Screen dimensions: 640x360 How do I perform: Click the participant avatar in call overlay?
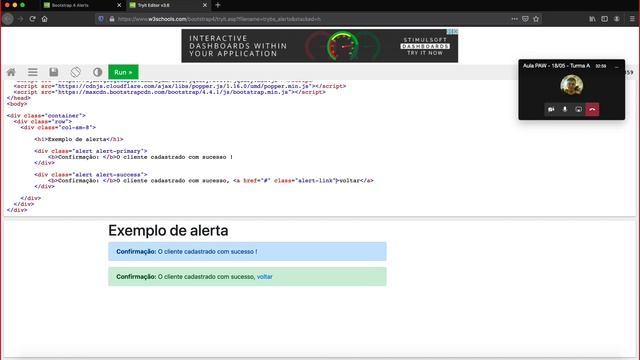point(571,85)
